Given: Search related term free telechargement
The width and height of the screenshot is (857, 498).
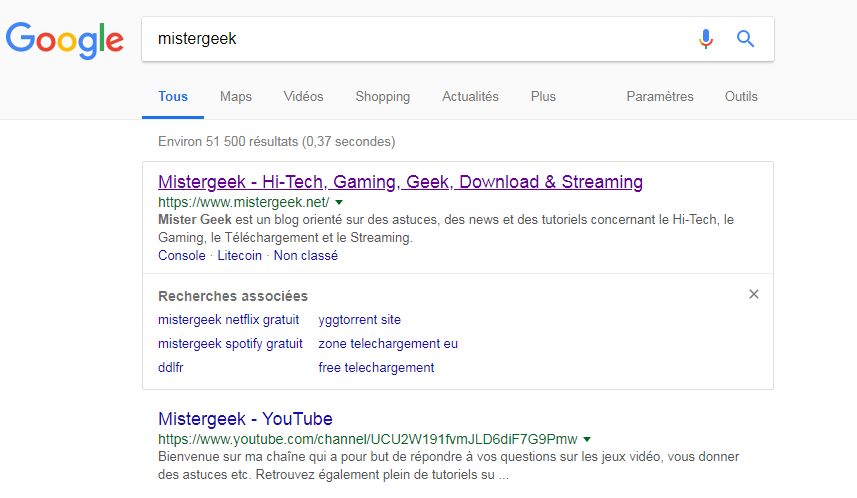Looking at the screenshot, I should coord(376,367).
